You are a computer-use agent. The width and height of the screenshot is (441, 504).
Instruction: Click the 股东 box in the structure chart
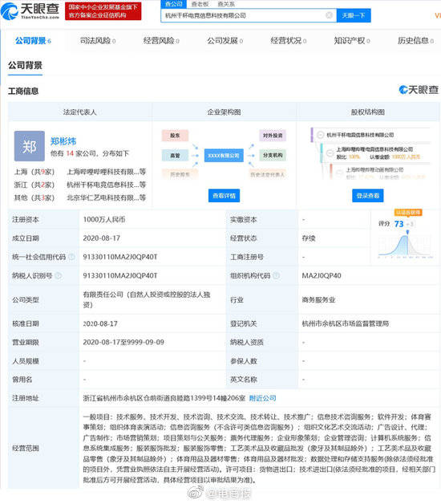tap(175, 136)
